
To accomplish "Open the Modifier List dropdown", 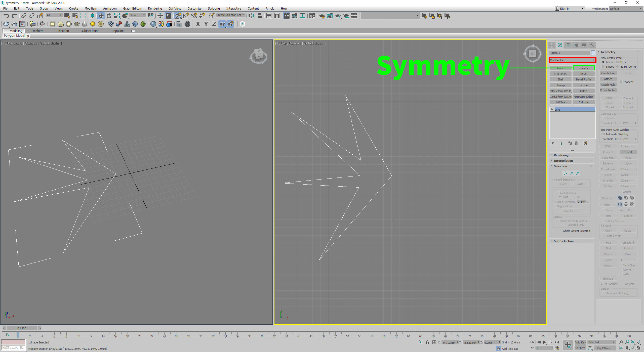I will tap(572, 60).
